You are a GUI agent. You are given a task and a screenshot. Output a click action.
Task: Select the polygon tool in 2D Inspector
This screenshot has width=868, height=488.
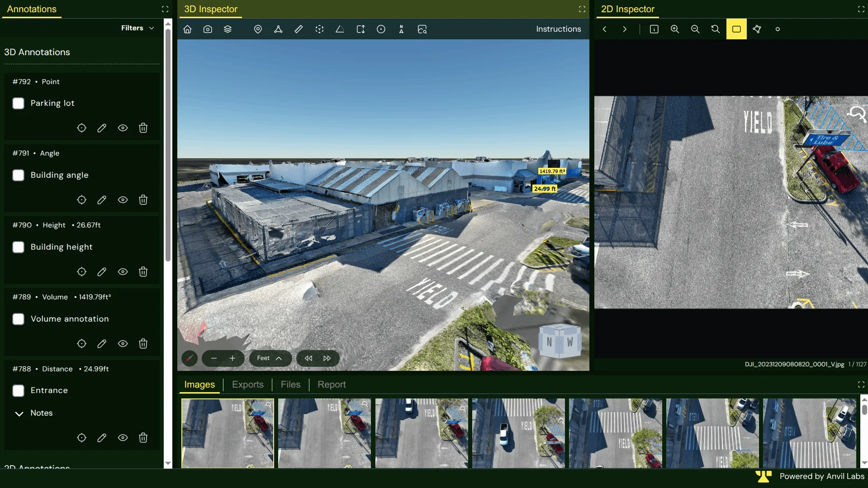(x=757, y=29)
